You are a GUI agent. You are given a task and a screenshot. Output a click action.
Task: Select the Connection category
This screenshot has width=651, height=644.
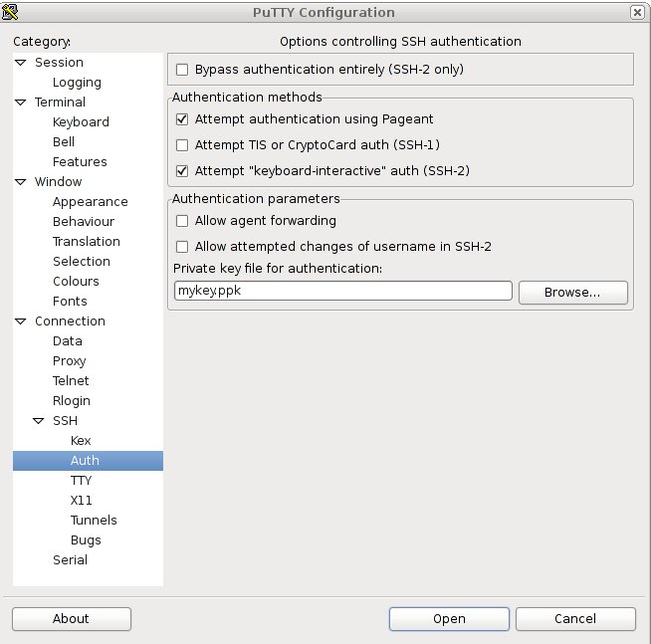[x=70, y=322]
